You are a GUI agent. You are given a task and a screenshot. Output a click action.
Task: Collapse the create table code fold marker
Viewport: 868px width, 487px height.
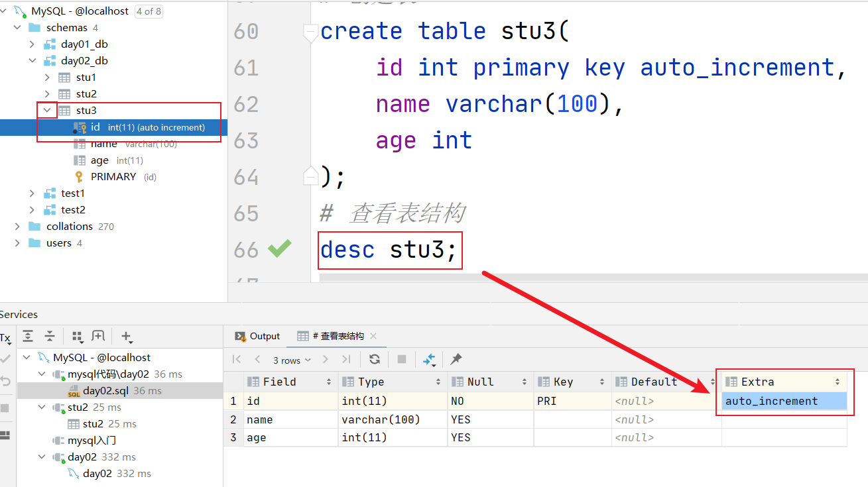310,32
